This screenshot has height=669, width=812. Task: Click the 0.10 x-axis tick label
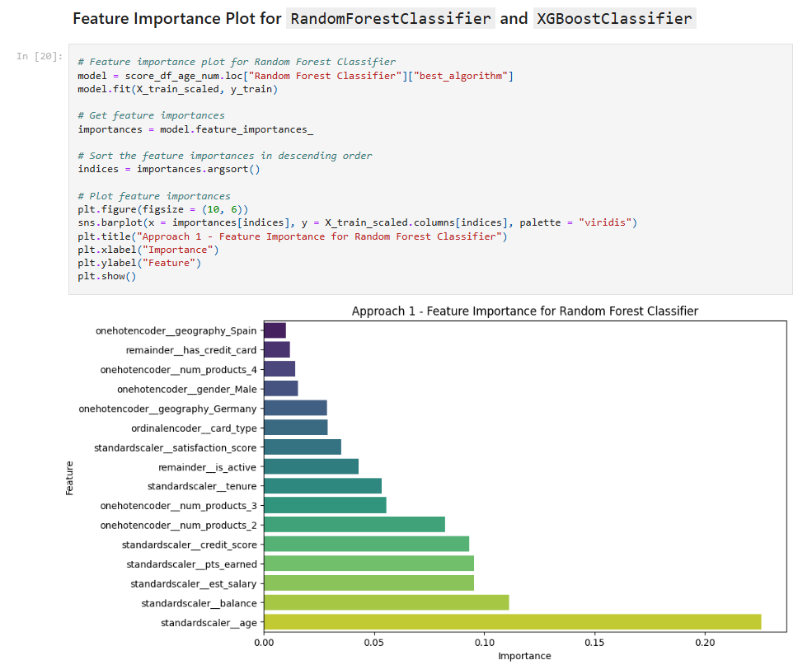click(x=484, y=643)
